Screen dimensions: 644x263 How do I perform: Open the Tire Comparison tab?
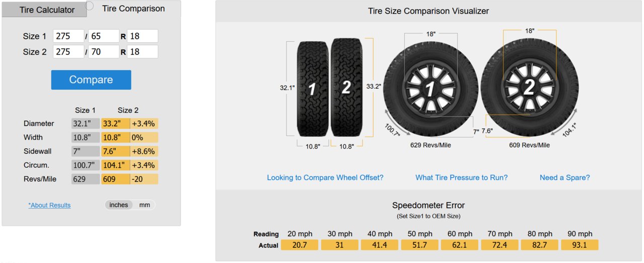click(x=133, y=8)
